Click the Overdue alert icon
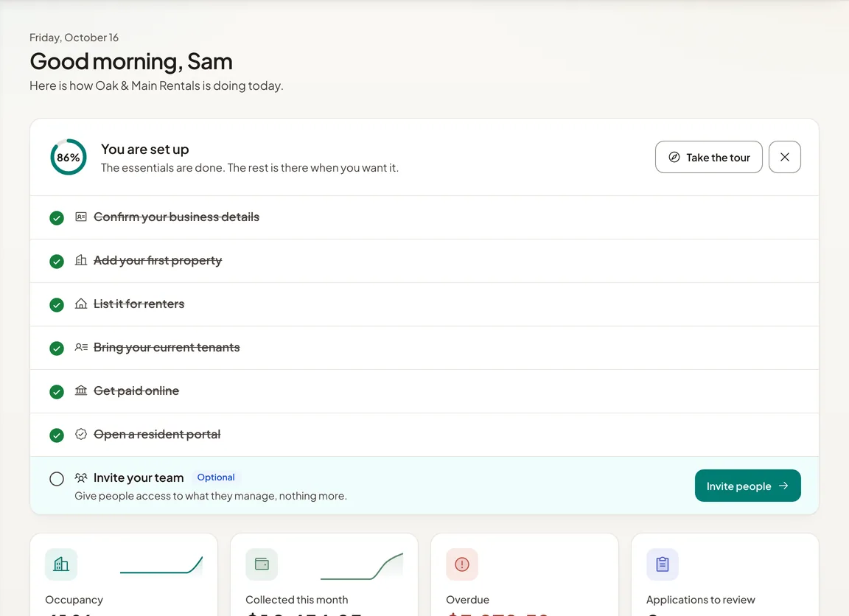The height and width of the screenshot is (616, 849). coord(462,564)
